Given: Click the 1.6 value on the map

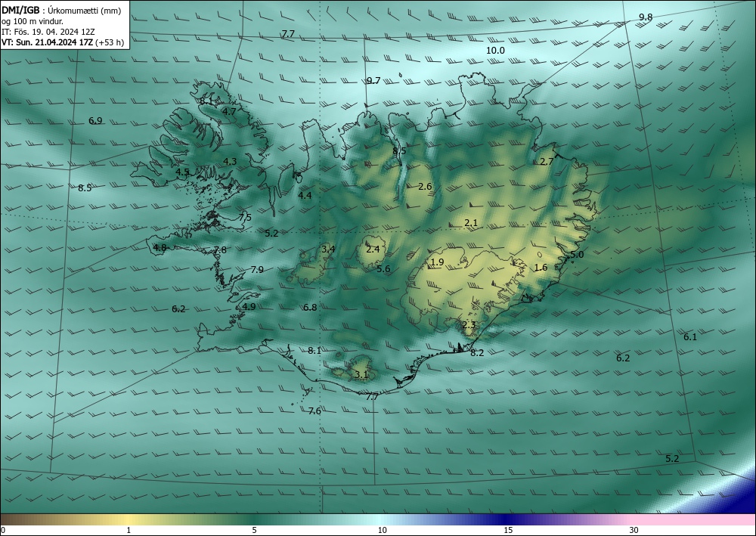Looking at the screenshot, I should (x=541, y=268).
